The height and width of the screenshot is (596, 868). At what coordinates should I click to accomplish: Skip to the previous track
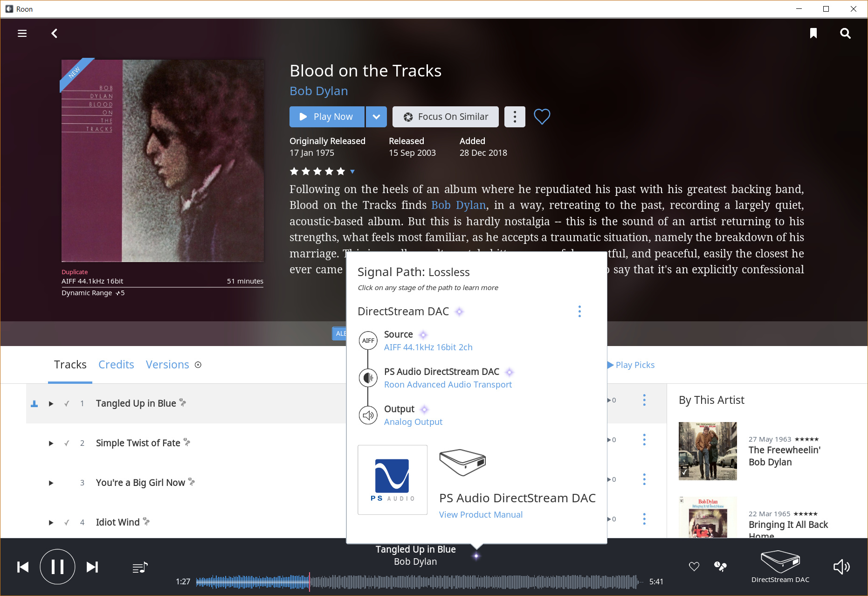[x=23, y=567]
